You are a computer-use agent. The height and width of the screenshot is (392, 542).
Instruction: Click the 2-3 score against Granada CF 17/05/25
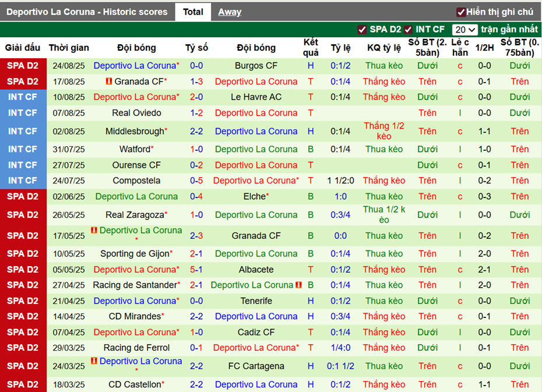(196, 236)
